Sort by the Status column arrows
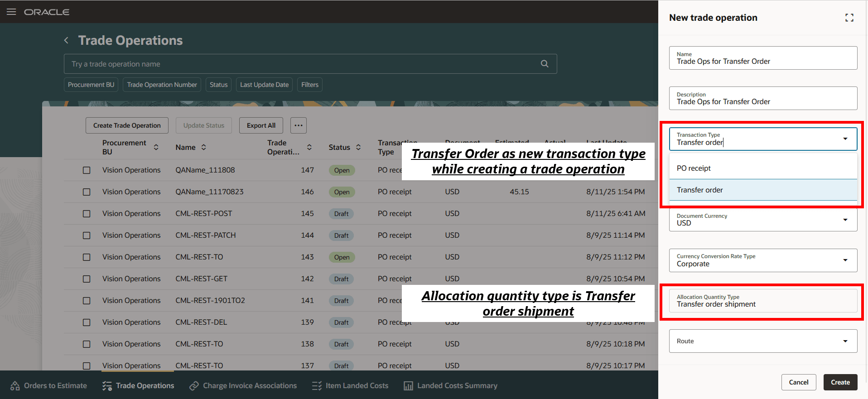The height and width of the screenshot is (399, 868). [x=358, y=147]
